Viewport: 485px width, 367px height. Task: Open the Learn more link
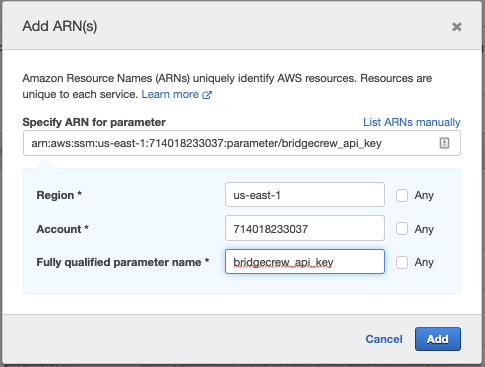pyautogui.click(x=170, y=94)
